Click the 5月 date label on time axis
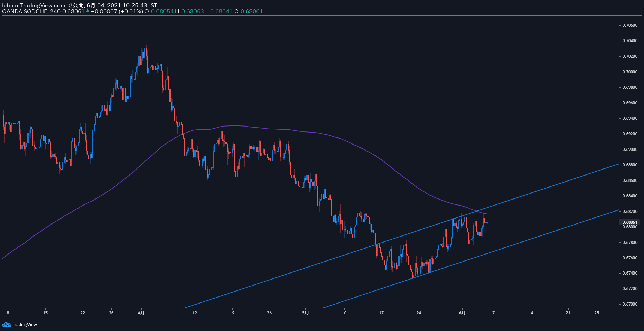644x331 pixels. click(x=305, y=313)
